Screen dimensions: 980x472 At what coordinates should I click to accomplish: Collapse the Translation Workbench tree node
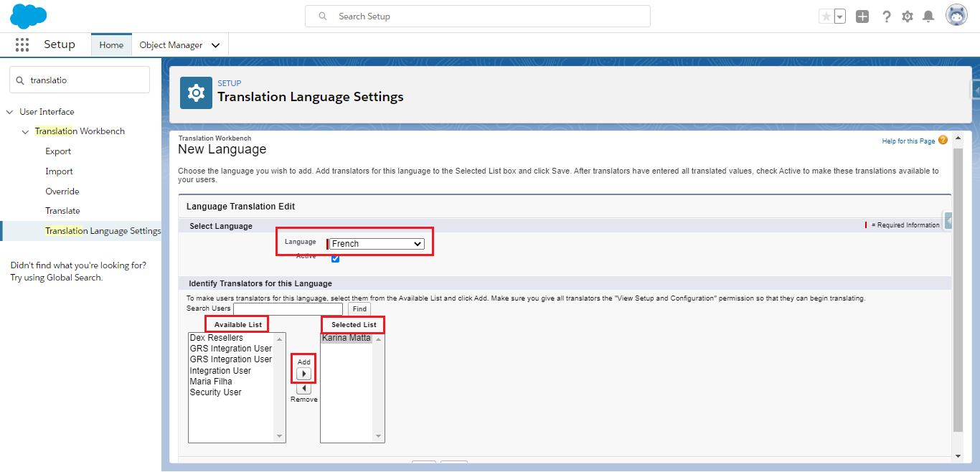pos(26,132)
